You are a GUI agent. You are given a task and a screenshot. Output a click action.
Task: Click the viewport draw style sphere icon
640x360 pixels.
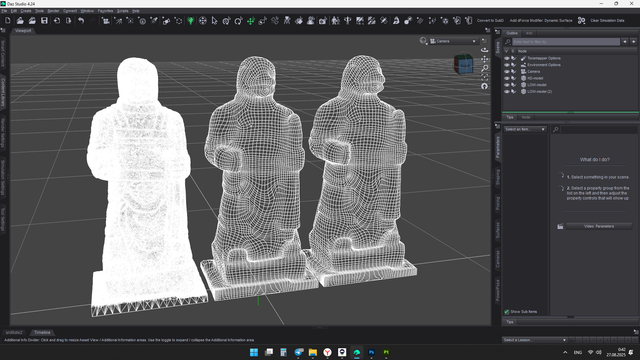tap(423, 41)
